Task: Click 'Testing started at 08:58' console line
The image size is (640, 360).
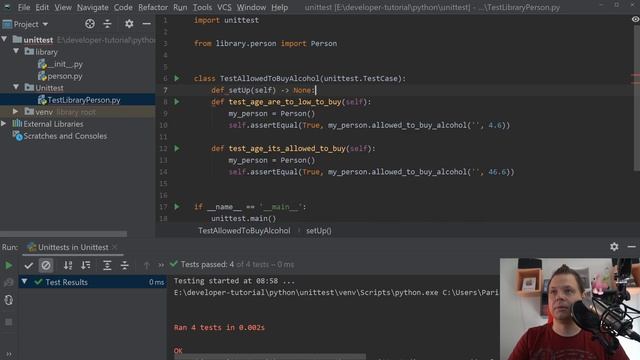Action: (234, 281)
